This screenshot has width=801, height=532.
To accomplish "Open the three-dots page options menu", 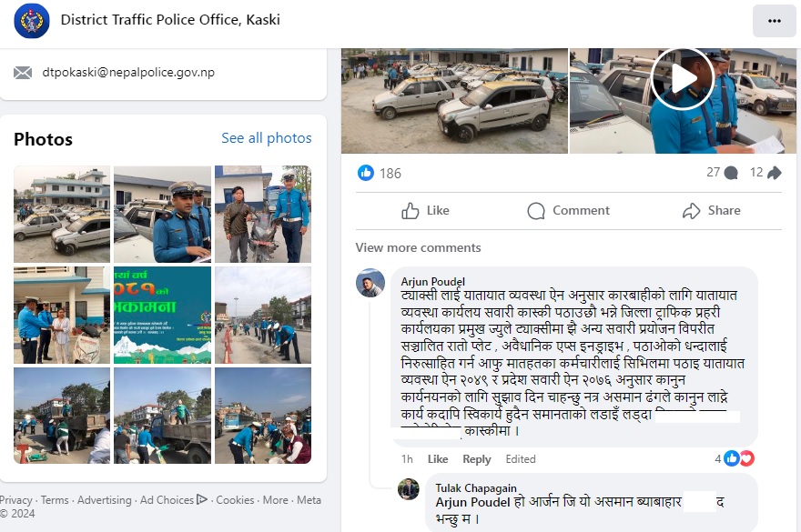I will (x=774, y=21).
